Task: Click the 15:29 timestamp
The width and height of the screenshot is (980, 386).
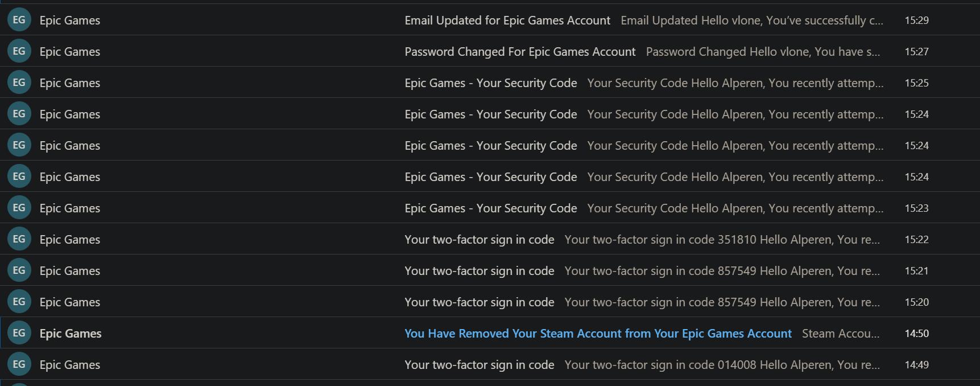Action: [x=916, y=20]
